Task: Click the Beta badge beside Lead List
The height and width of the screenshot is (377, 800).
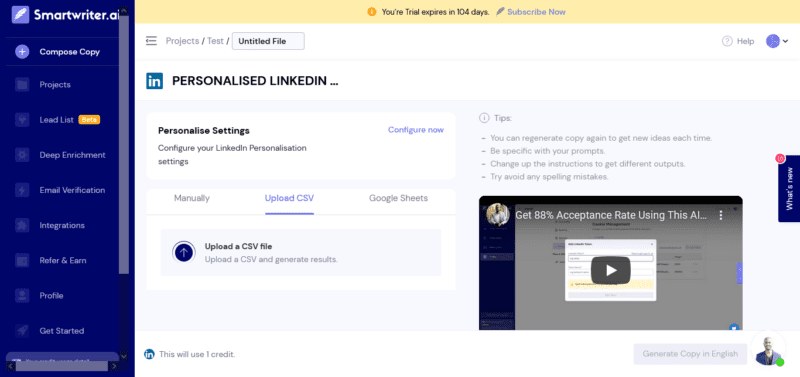Action: pyautogui.click(x=89, y=120)
